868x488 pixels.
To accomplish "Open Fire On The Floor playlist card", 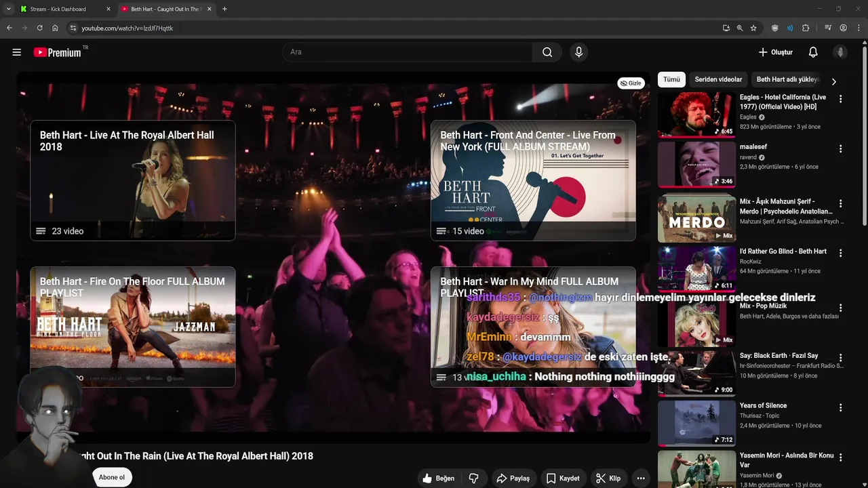I will pyautogui.click(x=133, y=327).
